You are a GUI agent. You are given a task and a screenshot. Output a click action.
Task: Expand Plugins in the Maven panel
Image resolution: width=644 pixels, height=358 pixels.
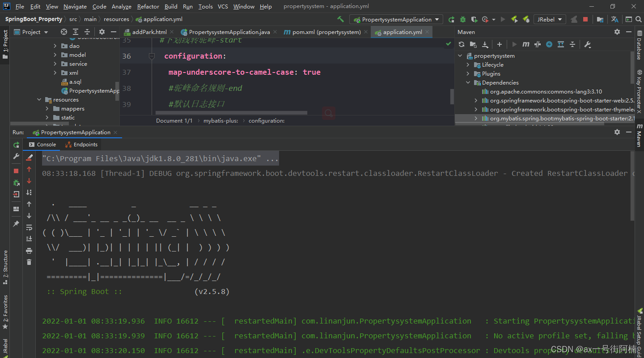(468, 74)
